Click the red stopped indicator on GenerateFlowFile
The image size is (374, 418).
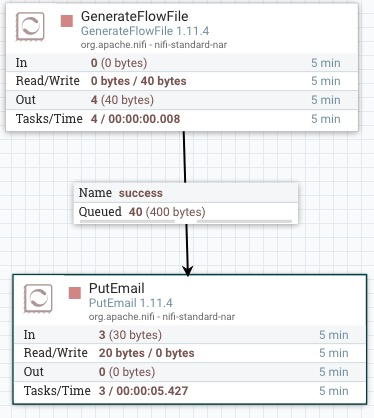(x=67, y=21)
